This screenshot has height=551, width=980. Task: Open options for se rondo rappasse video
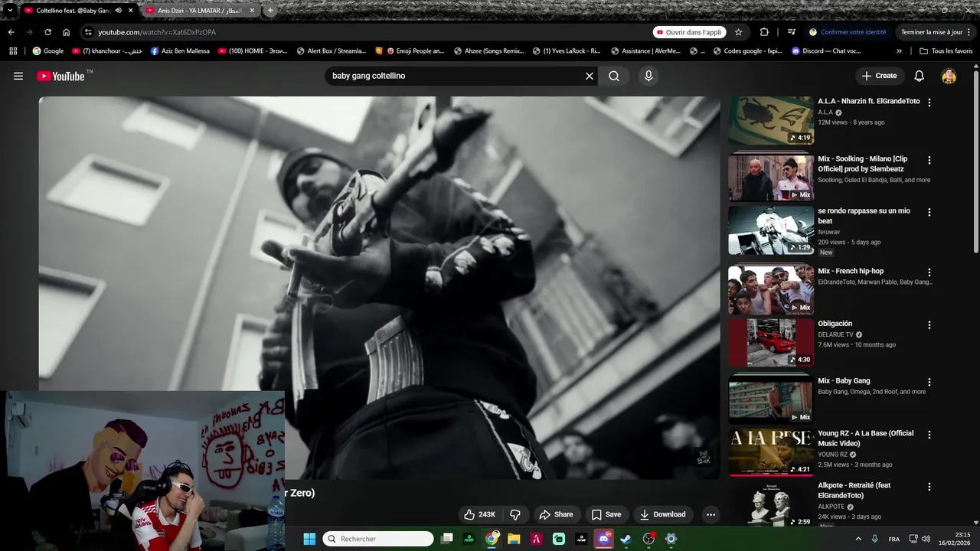[929, 212]
